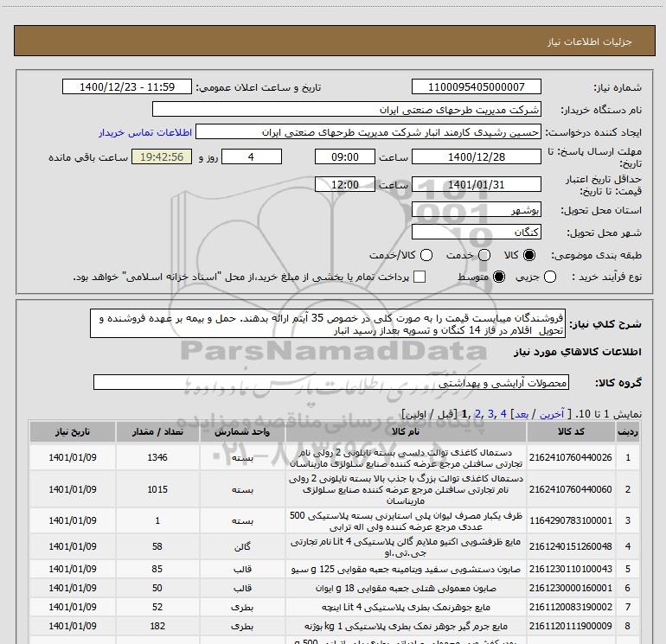Select the کالا radio button
This screenshot has width=666, height=644.
529,255
